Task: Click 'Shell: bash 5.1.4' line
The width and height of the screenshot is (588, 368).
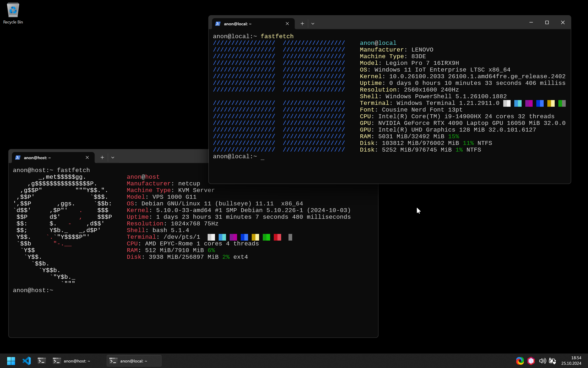Action: (x=158, y=230)
